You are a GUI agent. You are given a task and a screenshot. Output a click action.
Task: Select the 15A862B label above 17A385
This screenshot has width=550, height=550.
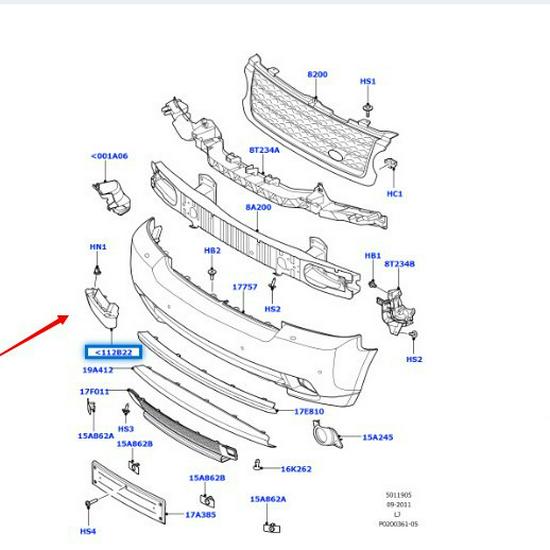coord(207,478)
